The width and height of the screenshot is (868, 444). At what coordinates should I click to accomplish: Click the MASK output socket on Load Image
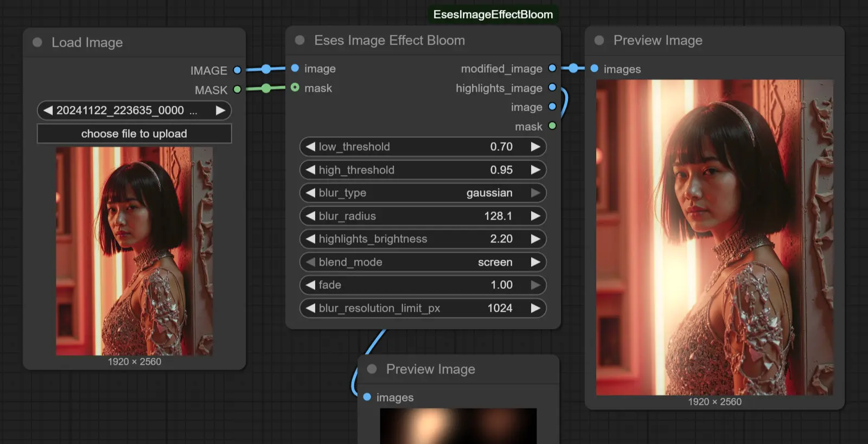pyautogui.click(x=237, y=89)
